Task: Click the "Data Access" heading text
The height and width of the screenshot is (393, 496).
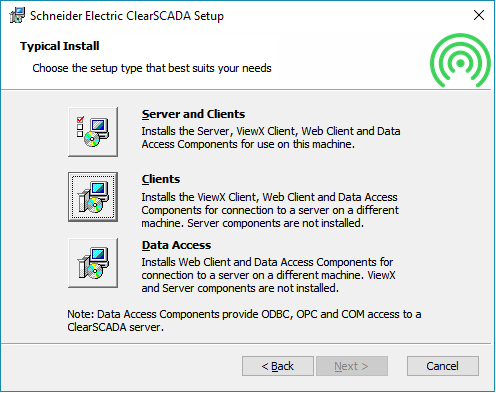Action: tap(176, 245)
